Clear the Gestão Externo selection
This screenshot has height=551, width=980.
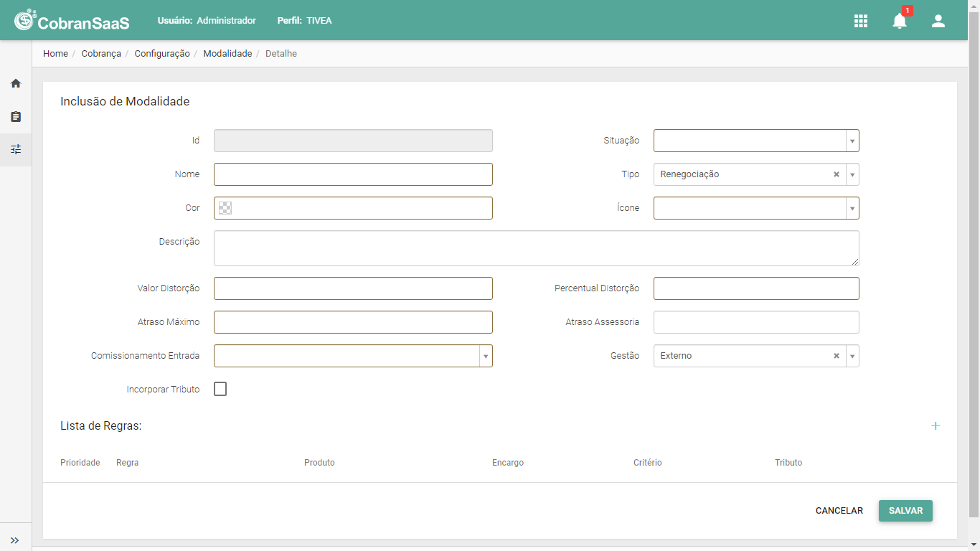(837, 356)
